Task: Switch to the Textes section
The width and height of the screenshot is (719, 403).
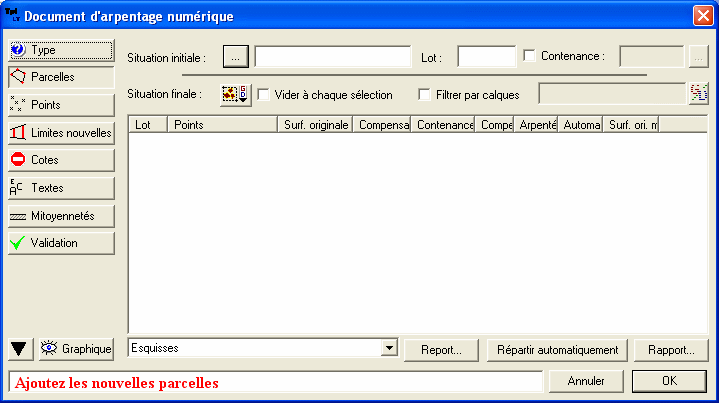Action: coord(60,187)
